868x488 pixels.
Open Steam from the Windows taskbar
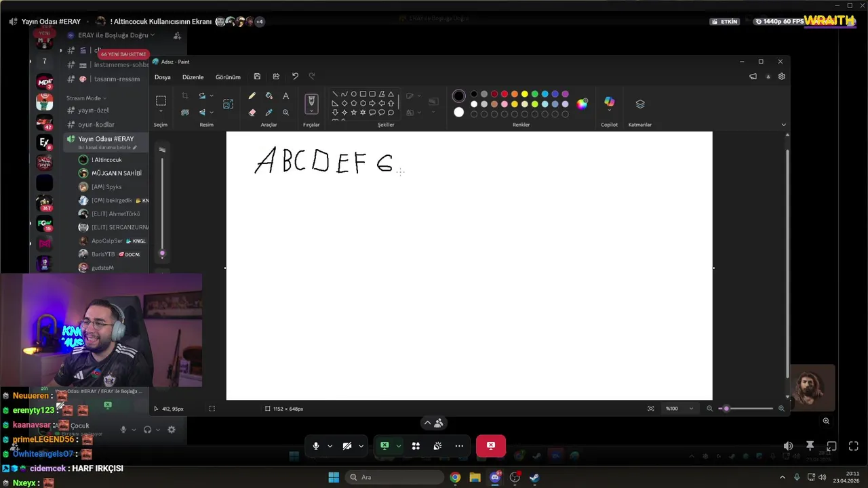[534, 477]
